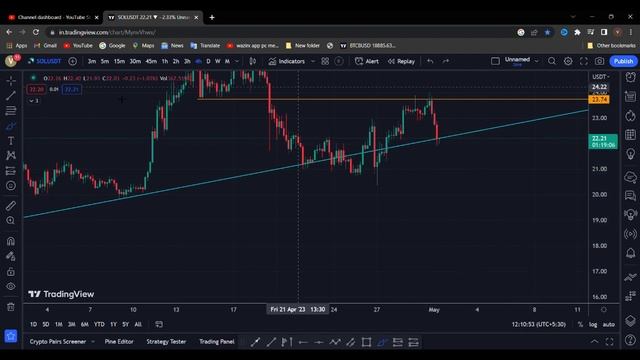640x360 pixels.
Task: Undo the last chart action
Action: (430, 61)
